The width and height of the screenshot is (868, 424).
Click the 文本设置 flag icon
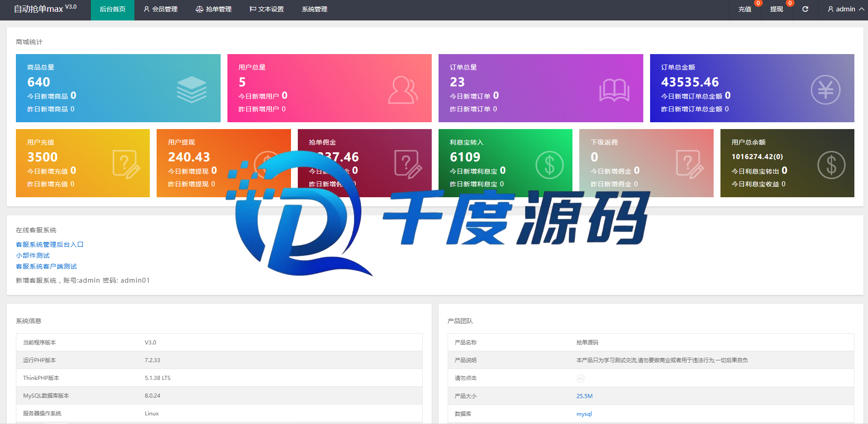click(x=253, y=9)
